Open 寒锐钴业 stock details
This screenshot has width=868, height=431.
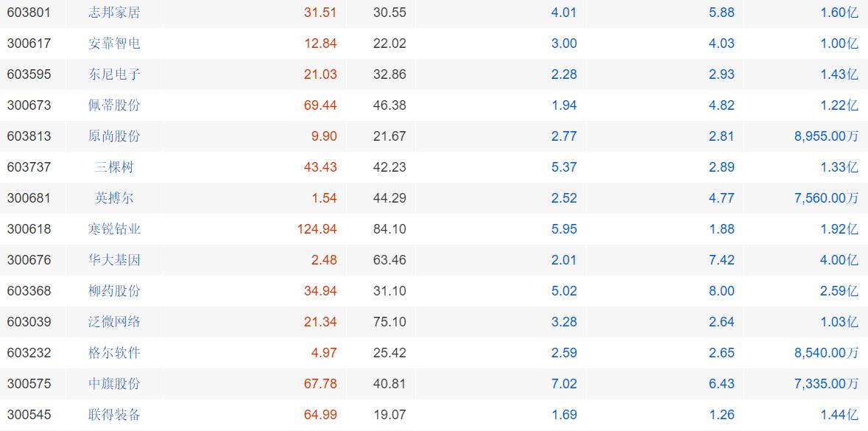(x=114, y=229)
